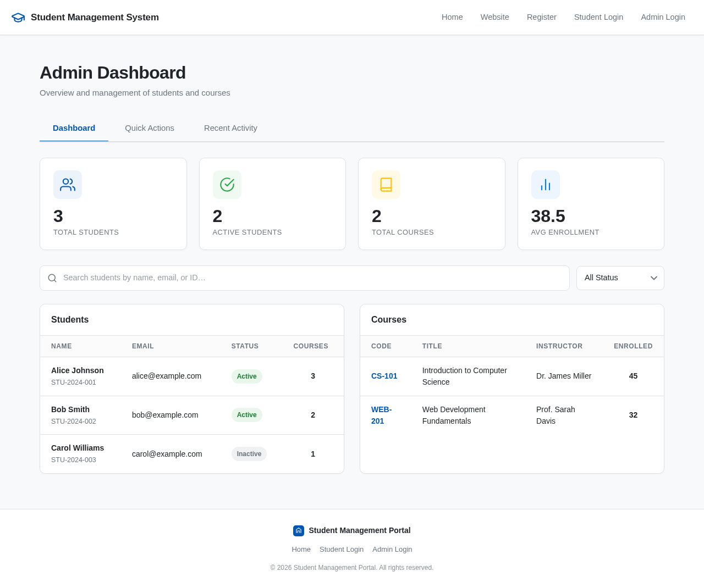Click Introduction to Computer Science title
Screen dimensions: 704x588
pyautogui.click(x=465, y=376)
